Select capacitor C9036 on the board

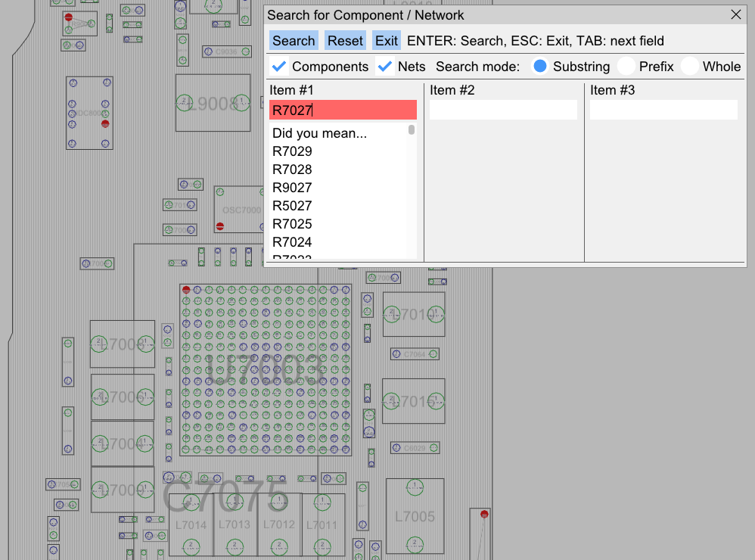click(x=227, y=51)
